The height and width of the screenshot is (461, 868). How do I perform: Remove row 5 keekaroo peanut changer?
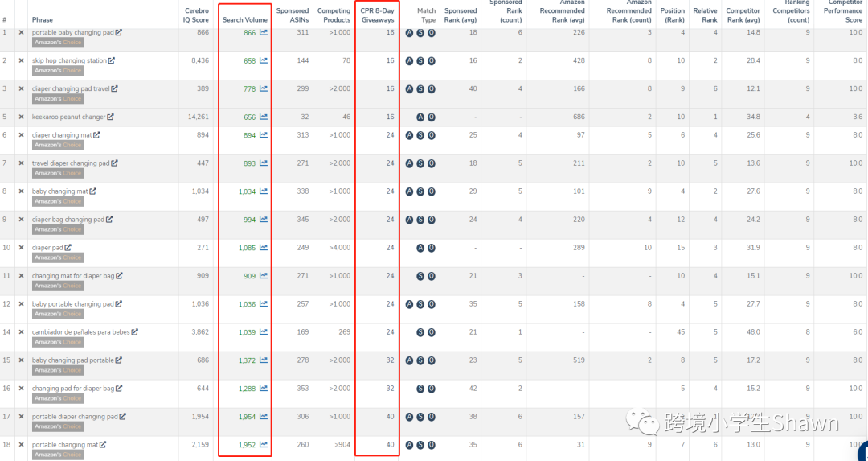(21, 117)
